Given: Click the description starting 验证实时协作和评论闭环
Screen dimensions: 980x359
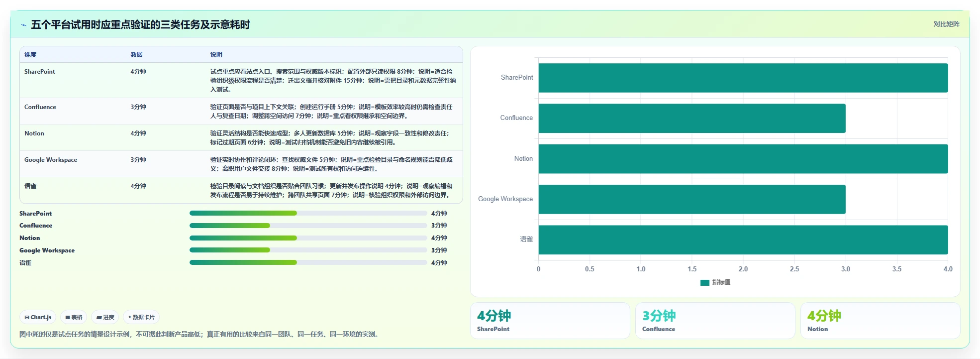Looking at the screenshot, I should coord(332,164).
